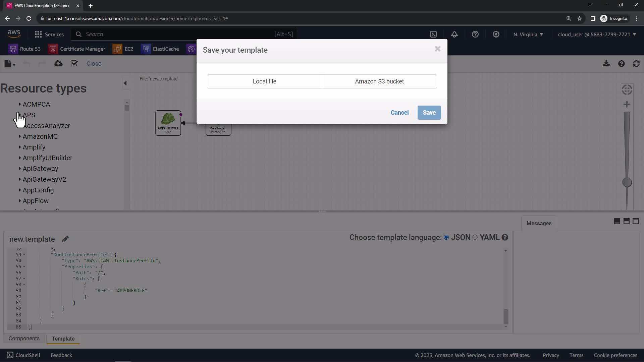Click the Cancel button in the save dialog

click(399, 113)
